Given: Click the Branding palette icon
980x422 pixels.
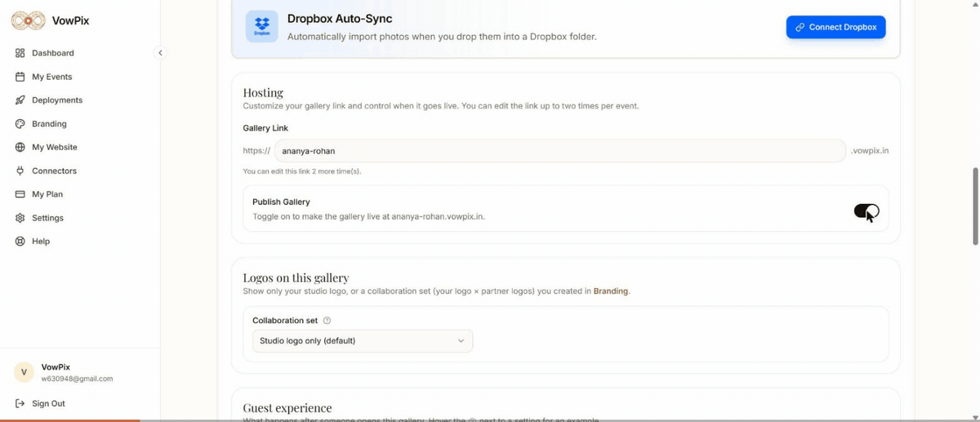Looking at the screenshot, I should point(20,124).
